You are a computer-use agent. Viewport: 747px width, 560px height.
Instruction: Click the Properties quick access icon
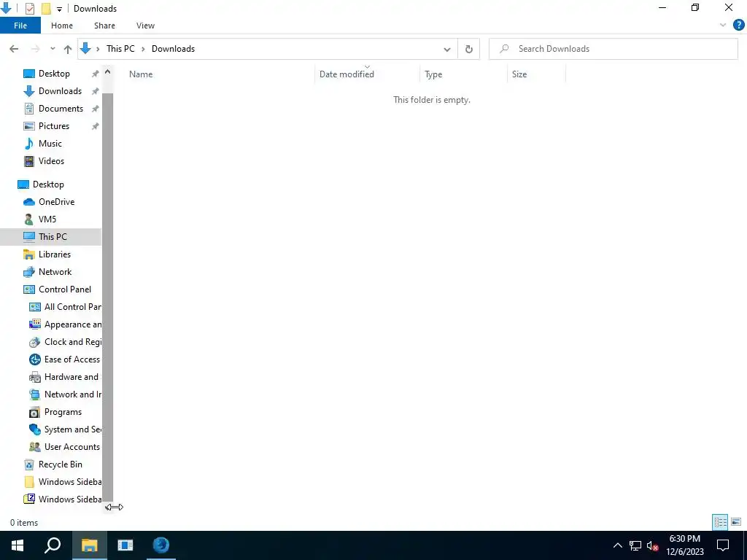pyautogui.click(x=29, y=9)
